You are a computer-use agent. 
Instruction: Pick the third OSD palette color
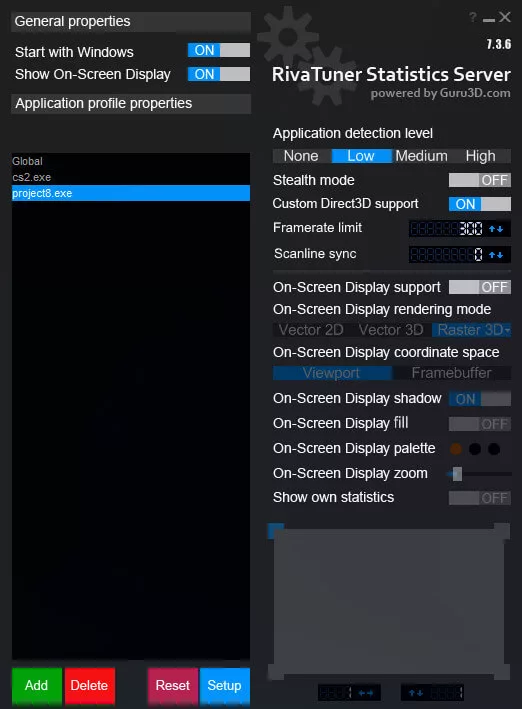coord(494,449)
